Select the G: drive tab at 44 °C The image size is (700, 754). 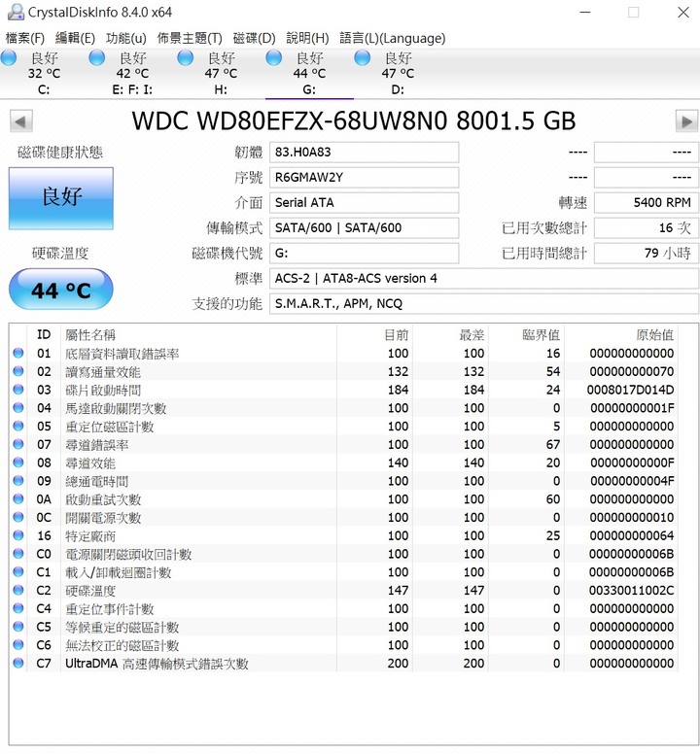(x=309, y=73)
